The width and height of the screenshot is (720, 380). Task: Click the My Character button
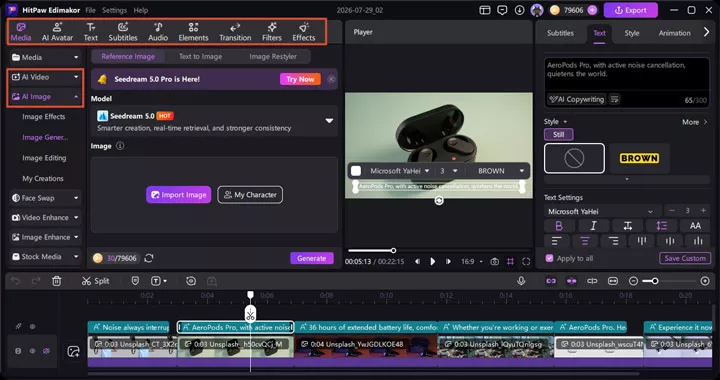tap(250, 195)
